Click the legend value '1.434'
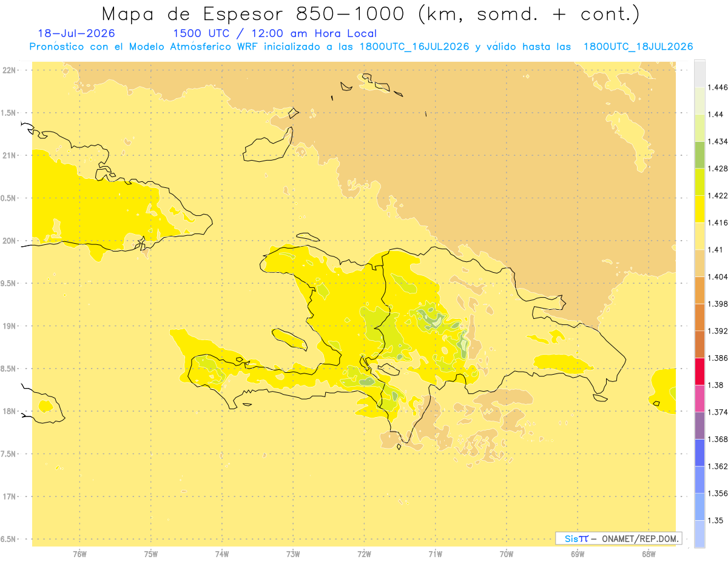The width and height of the screenshot is (728, 562). point(718,142)
